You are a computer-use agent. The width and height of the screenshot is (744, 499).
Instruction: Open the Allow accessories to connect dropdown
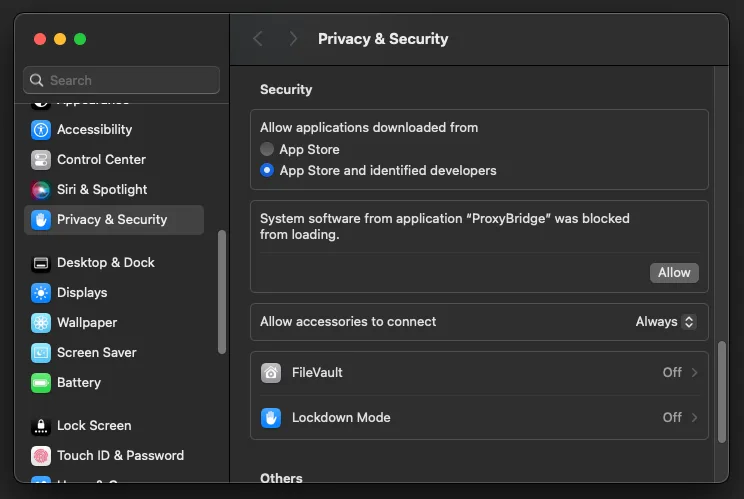pos(666,322)
